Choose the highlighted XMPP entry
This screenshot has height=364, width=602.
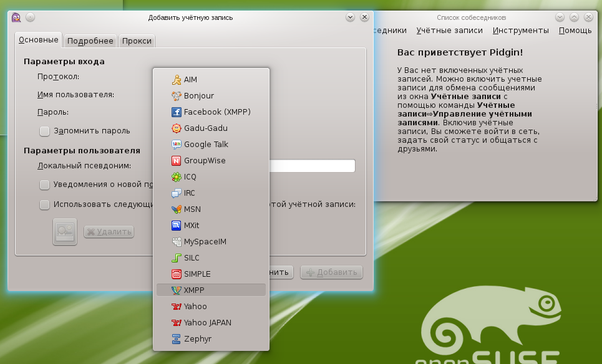(211, 290)
